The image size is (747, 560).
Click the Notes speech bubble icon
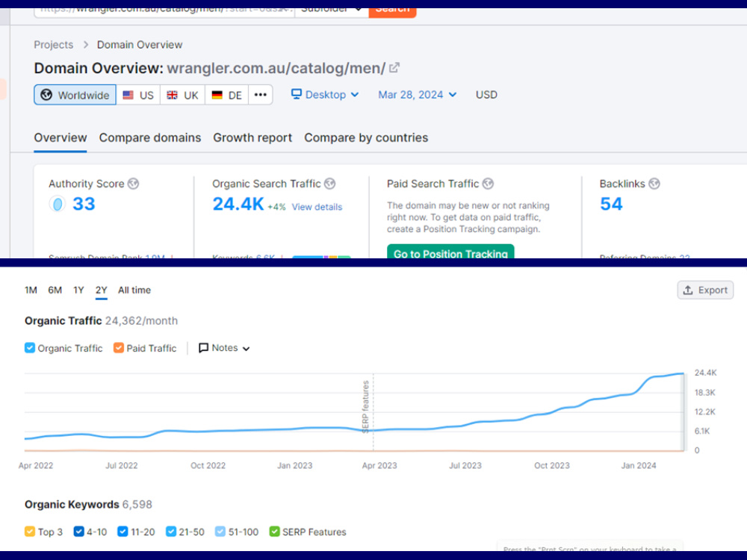pyautogui.click(x=203, y=348)
